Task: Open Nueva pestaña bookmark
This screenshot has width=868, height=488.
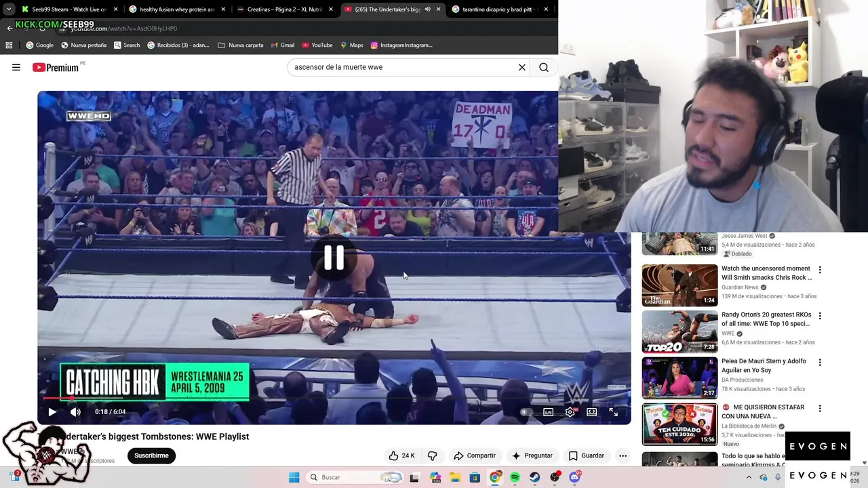Action: tap(84, 45)
